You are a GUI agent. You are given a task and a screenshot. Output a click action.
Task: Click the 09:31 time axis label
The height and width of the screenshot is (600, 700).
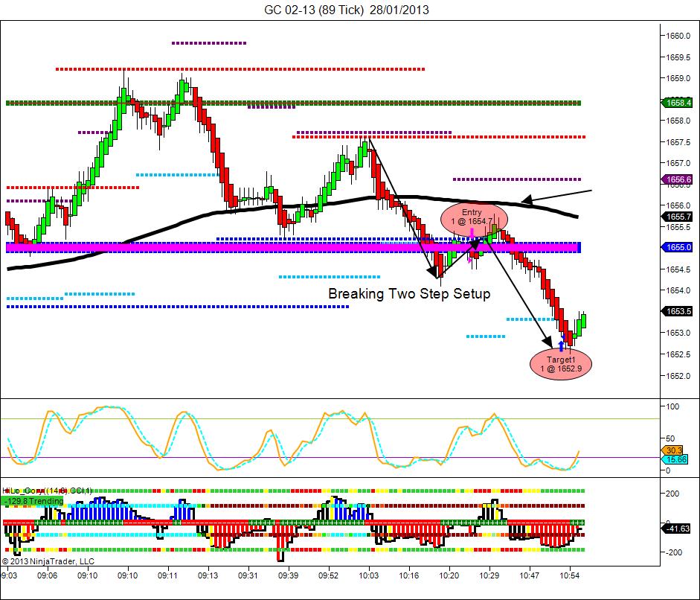(248, 575)
